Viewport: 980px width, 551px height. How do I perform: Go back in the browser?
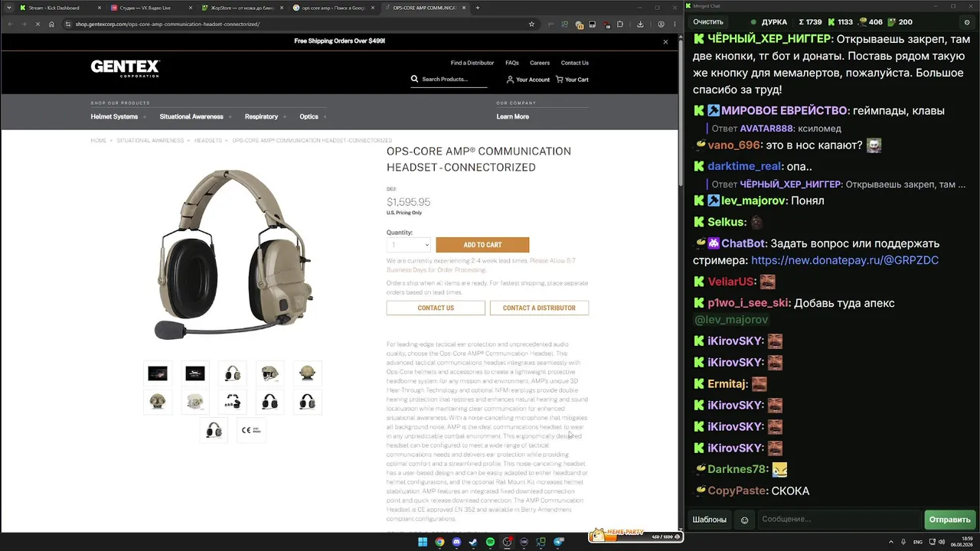tap(10, 24)
